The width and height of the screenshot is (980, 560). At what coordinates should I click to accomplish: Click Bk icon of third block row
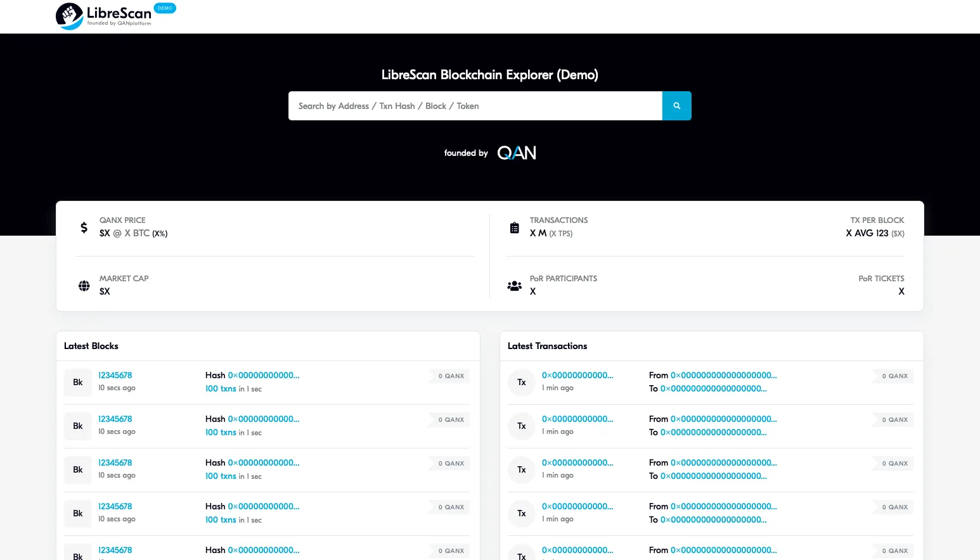tap(78, 469)
